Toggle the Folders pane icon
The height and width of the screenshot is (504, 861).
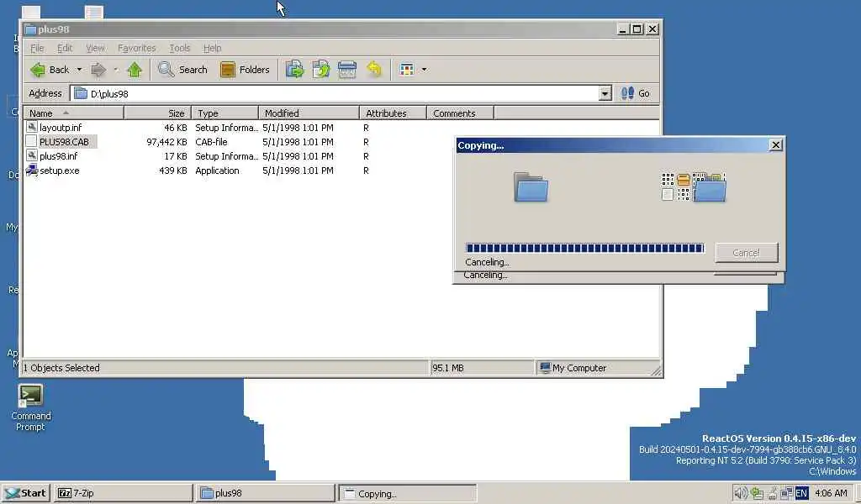click(228, 70)
